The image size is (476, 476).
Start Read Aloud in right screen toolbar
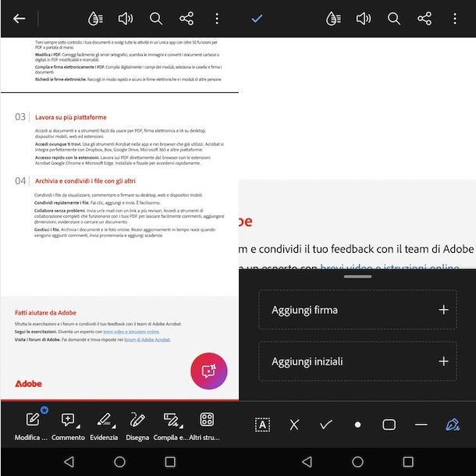[364, 19]
